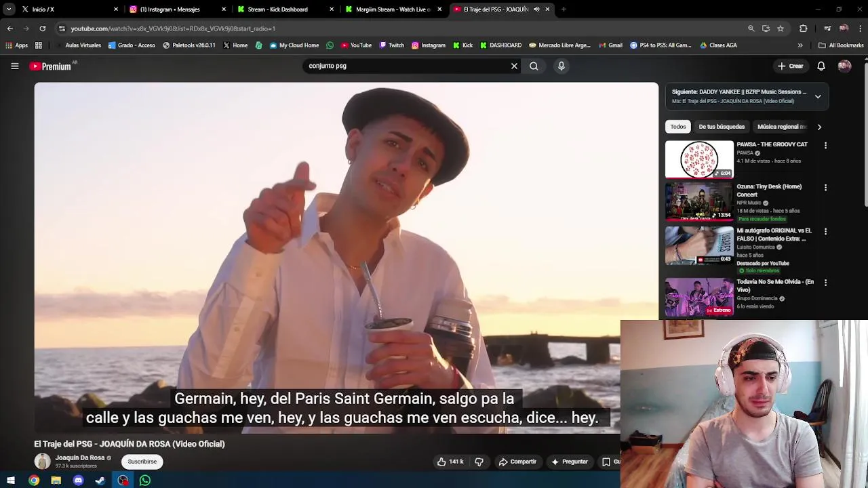Click the Crear button
868x488 pixels.
[791, 66]
